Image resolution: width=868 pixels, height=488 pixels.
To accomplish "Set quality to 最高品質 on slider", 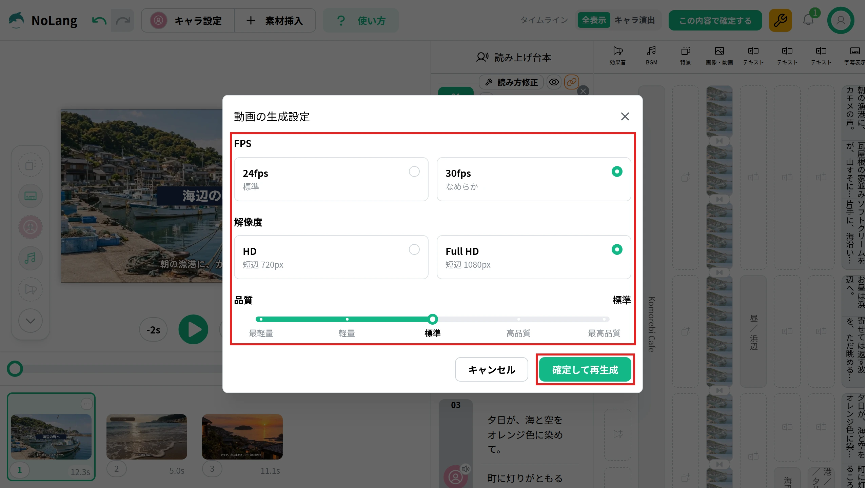I will pyautogui.click(x=604, y=319).
